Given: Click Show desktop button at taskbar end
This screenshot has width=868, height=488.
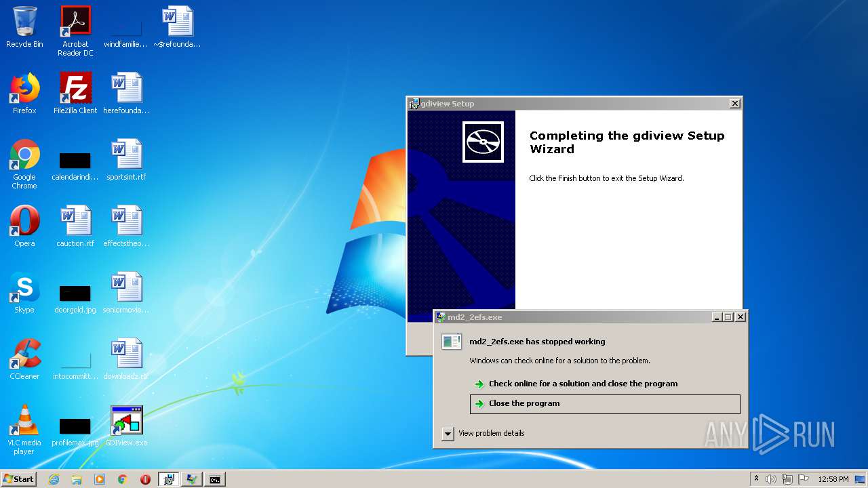Looking at the screenshot, I should (x=860, y=479).
